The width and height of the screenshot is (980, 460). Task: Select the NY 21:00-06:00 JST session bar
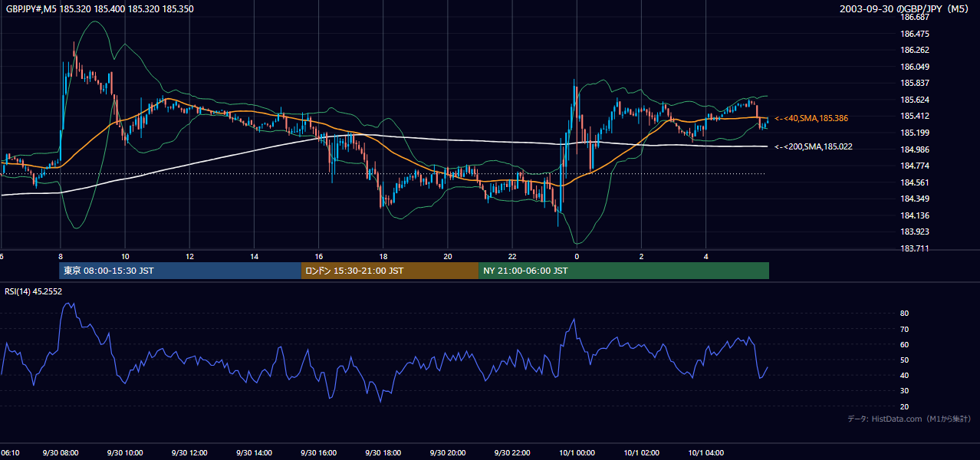(x=623, y=271)
